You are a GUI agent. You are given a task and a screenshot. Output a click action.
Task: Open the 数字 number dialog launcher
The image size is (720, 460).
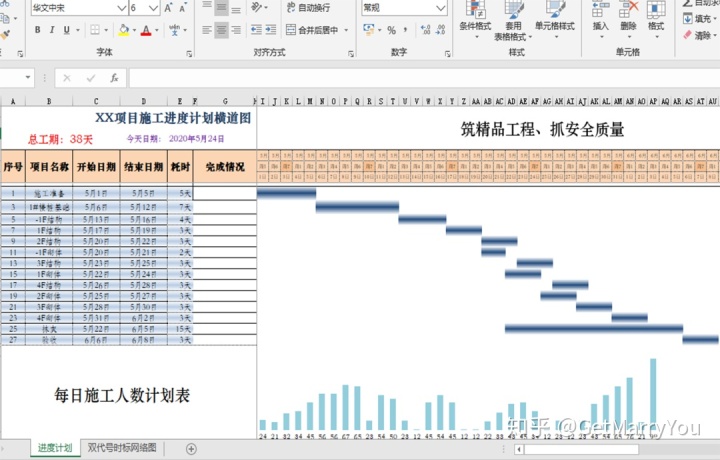448,54
